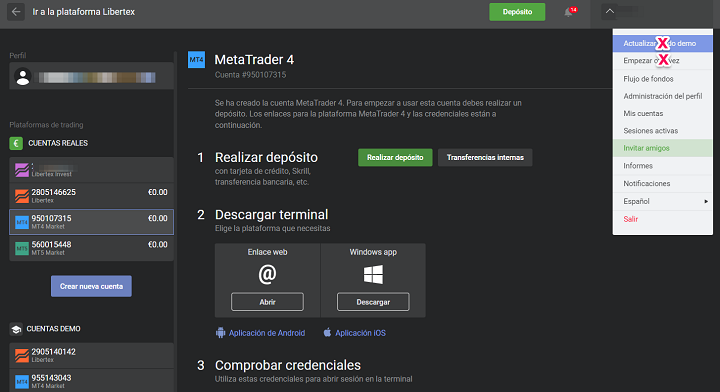Click the MT4 logo beside MetaTrader 4
720x392 pixels.
(x=197, y=60)
